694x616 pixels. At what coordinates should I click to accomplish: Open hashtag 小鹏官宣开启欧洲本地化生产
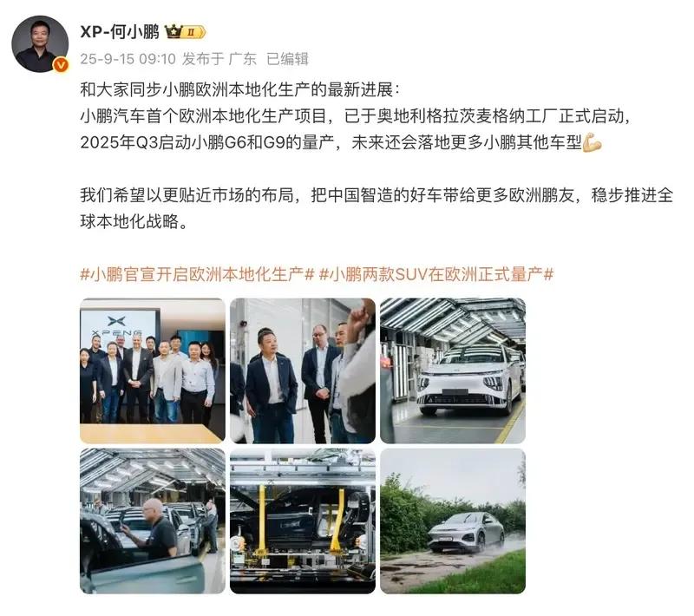click(197, 274)
